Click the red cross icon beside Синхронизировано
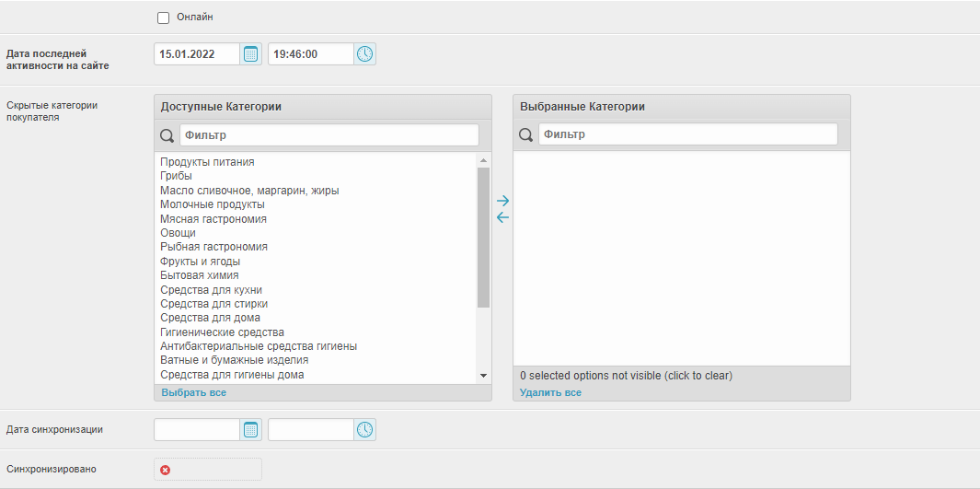Viewport: 980px width, 489px height. [166, 470]
